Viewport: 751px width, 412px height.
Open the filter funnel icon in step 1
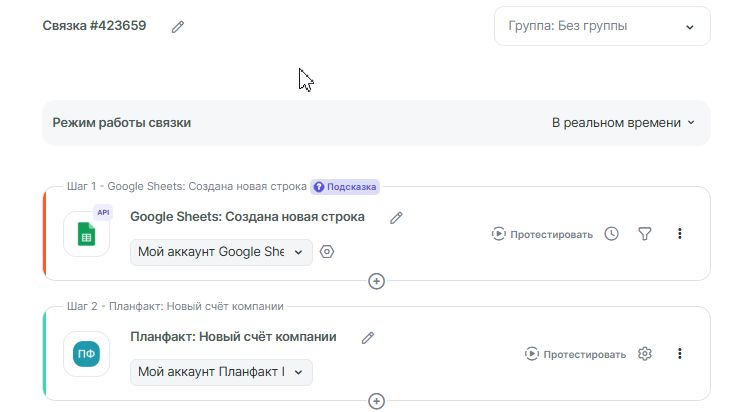(x=645, y=234)
